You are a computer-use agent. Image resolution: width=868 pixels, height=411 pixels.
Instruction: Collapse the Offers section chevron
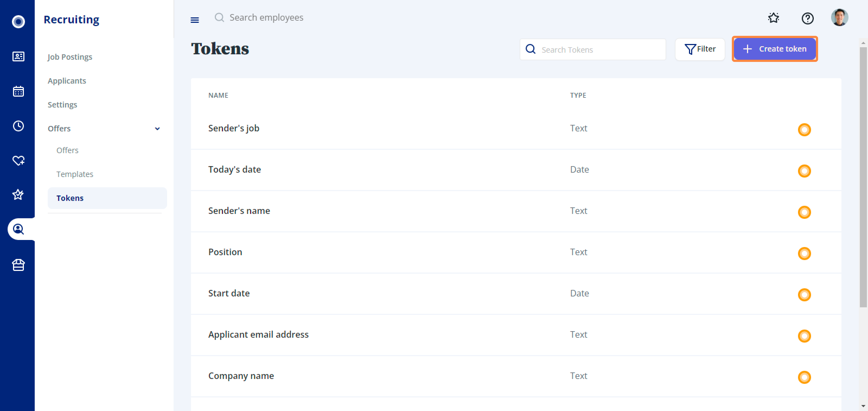coord(157,128)
